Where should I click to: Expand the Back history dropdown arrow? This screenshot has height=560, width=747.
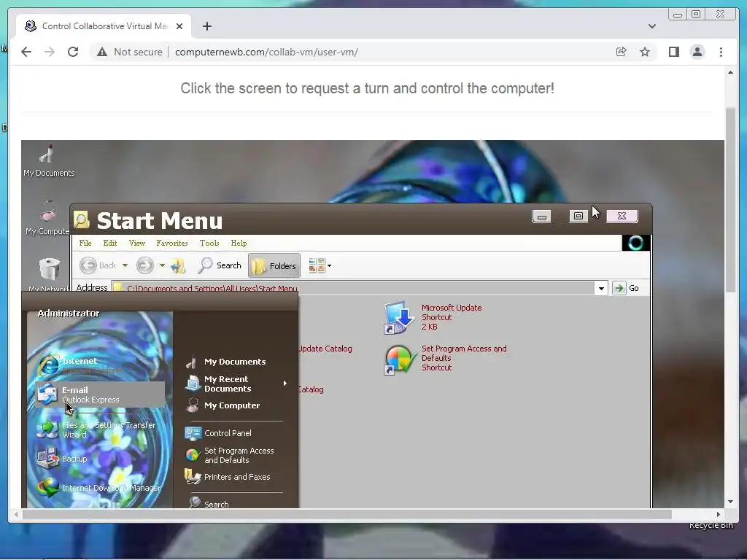(125, 265)
